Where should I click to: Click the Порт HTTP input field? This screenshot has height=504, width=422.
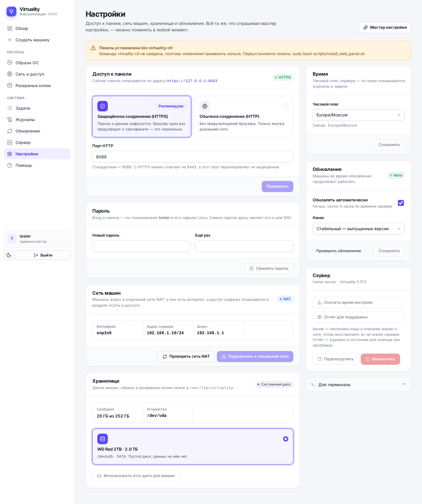193,157
